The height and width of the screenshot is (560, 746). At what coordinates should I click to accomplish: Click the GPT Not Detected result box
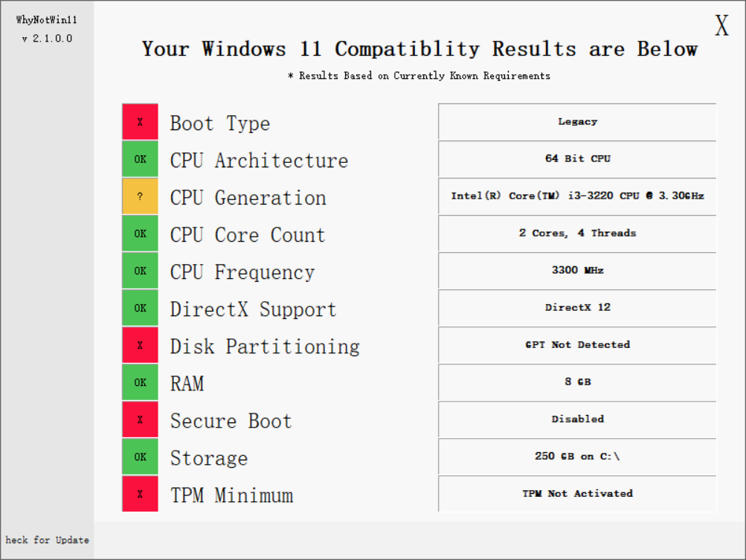click(x=577, y=345)
